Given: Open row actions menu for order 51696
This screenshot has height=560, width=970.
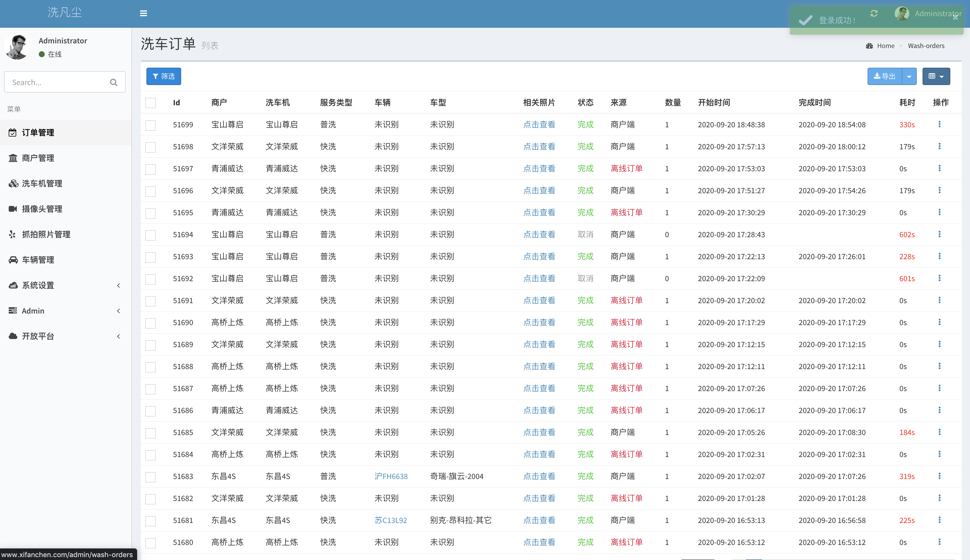Looking at the screenshot, I should (x=940, y=190).
